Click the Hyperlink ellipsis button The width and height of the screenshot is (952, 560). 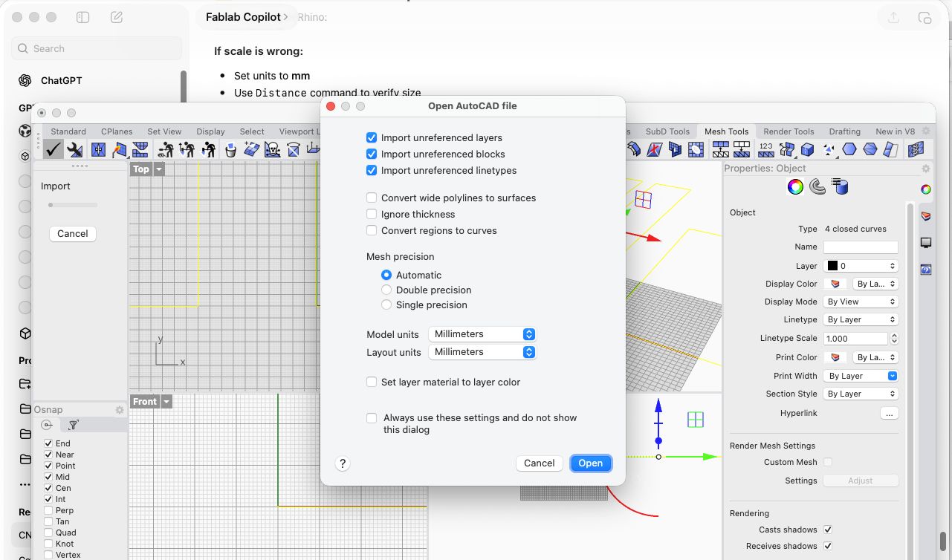[889, 413]
